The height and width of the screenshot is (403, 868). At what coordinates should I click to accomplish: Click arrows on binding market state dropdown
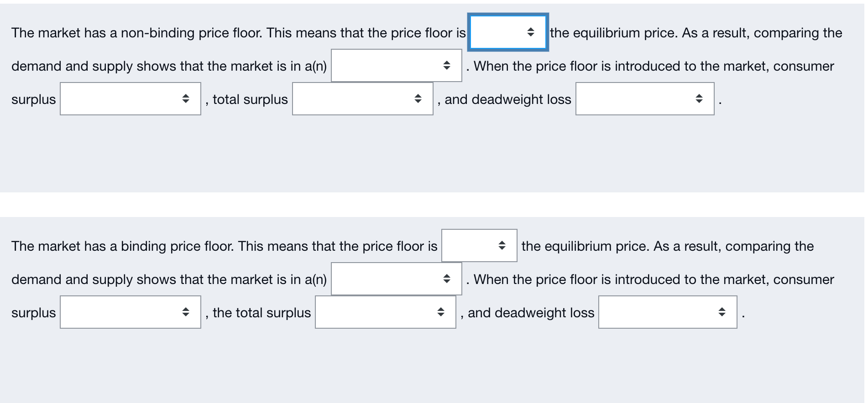(447, 279)
